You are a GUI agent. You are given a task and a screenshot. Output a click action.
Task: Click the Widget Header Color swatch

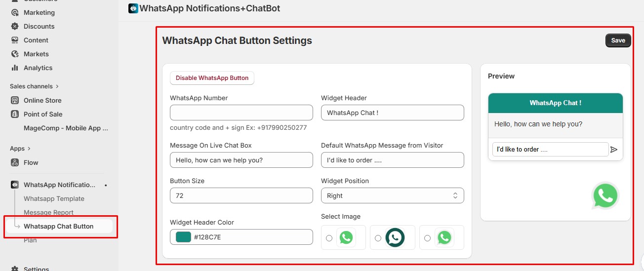pyautogui.click(x=183, y=237)
